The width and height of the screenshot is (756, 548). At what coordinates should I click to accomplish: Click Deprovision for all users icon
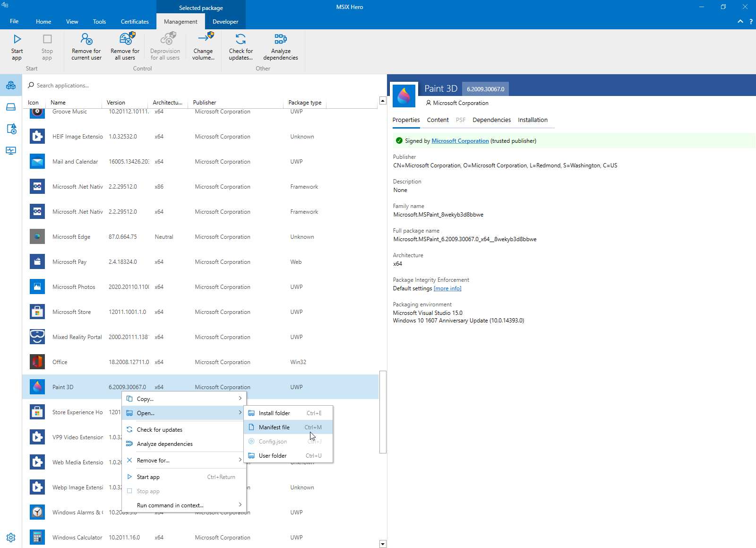[168, 38]
